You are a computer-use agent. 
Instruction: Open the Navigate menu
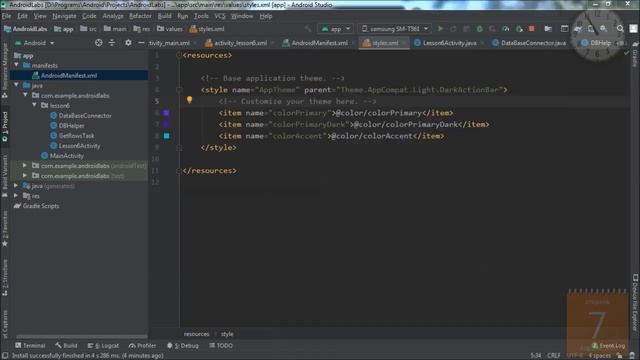(64, 16)
